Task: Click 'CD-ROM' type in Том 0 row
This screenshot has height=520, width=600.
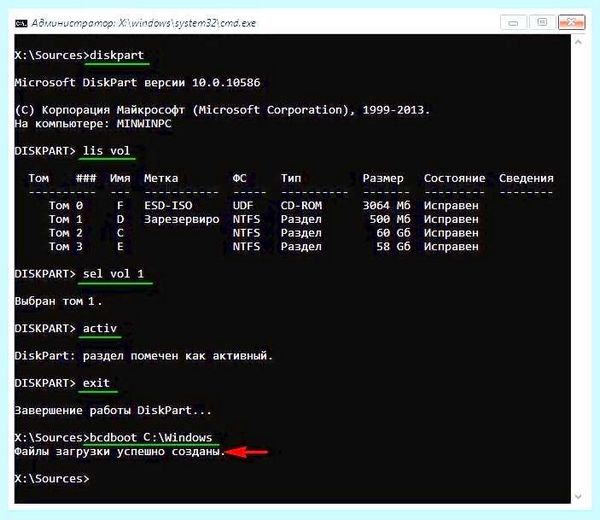Action: click(301, 205)
